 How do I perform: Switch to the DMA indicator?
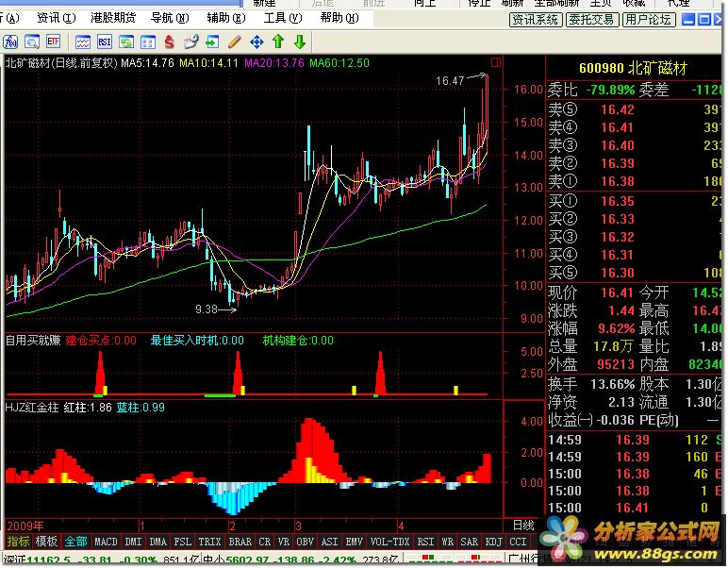pyautogui.click(x=157, y=542)
